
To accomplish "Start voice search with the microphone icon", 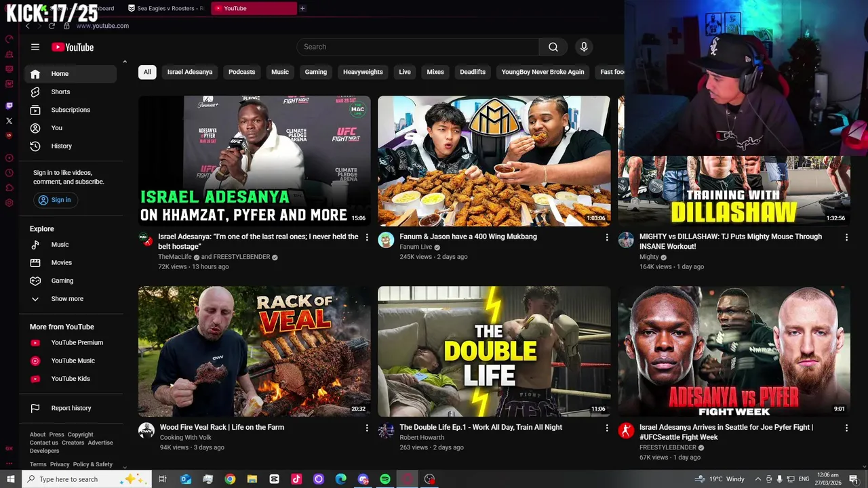I will pyautogui.click(x=584, y=47).
